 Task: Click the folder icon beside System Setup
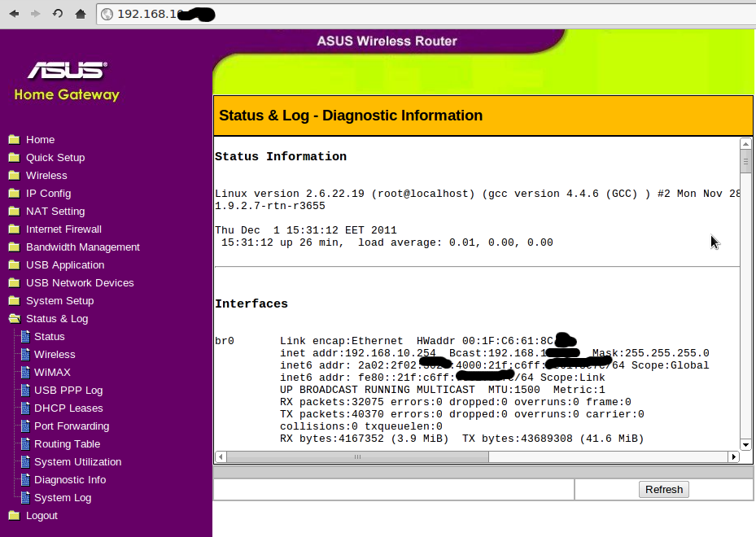pyautogui.click(x=15, y=301)
